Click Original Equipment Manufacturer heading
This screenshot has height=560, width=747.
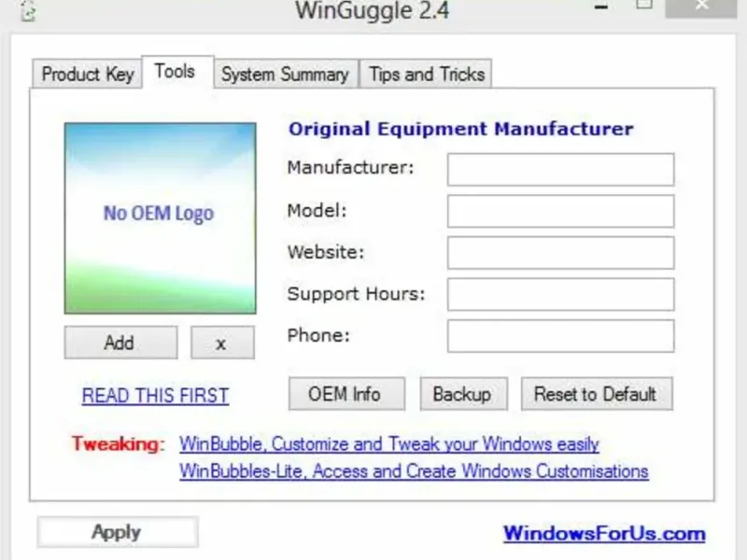click(x=461, y=129)
